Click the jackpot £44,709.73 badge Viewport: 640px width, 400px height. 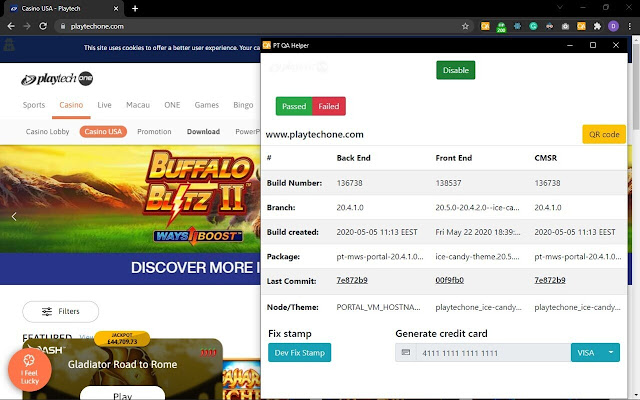(122, 339)
